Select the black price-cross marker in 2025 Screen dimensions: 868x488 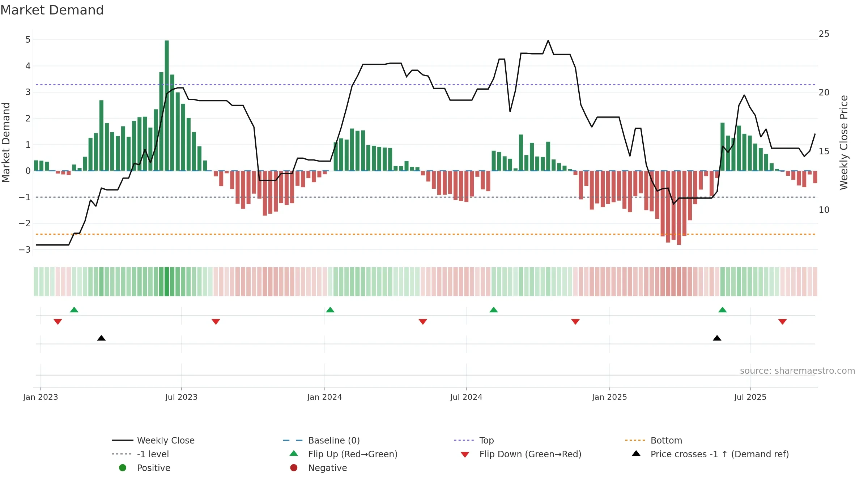coord(717,338)
